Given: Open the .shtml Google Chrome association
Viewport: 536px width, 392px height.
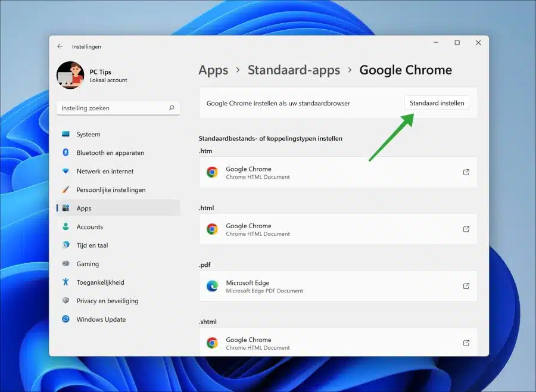Looking at the screenshot, I should coord(338,342).
